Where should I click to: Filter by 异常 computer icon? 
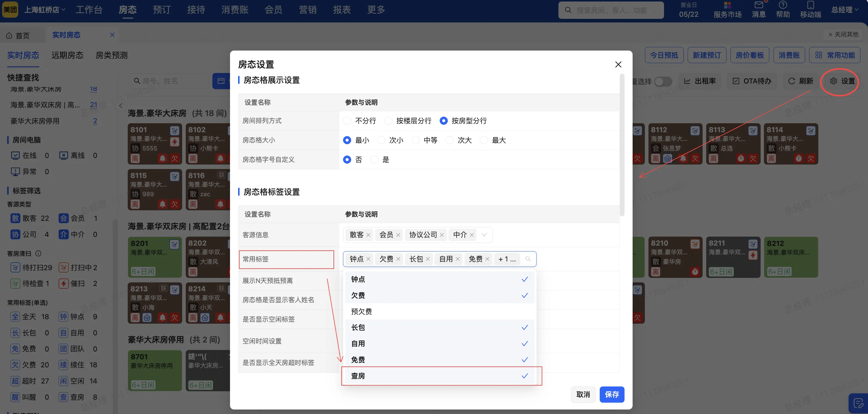[15, 171]
